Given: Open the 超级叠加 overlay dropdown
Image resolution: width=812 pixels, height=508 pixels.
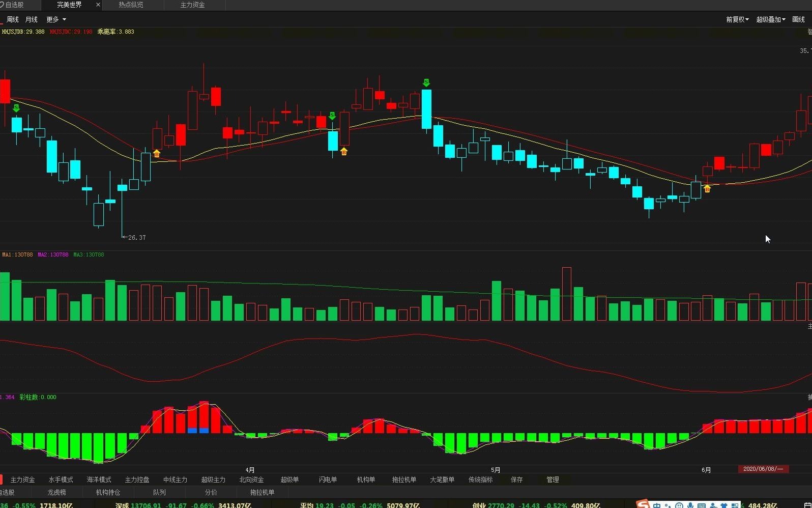Looking at the screenshot, I should (x=771, y=19).
